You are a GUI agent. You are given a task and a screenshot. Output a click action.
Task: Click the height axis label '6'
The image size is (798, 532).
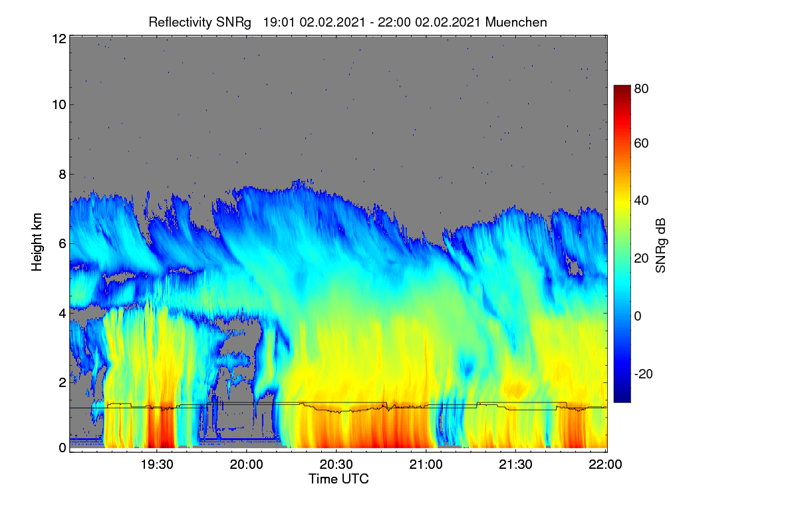(63, 244)
